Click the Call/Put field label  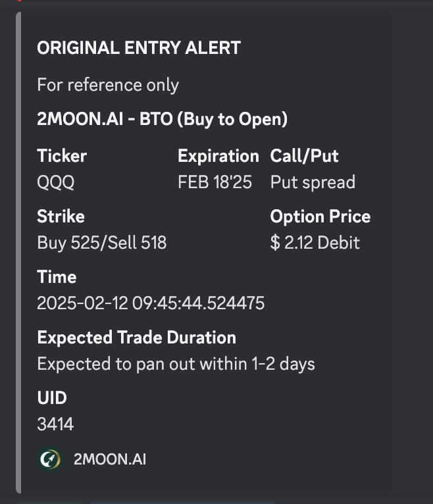[x=304, y=156]
